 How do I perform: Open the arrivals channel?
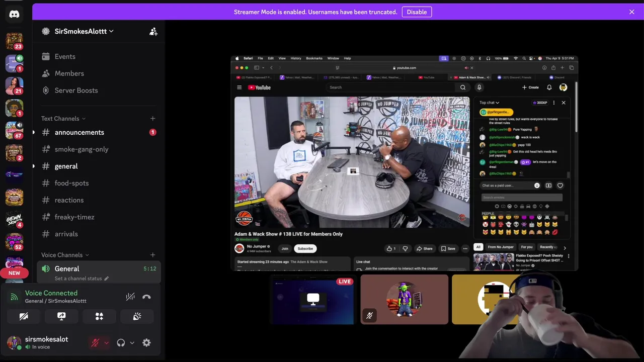(x=99, y=234)
